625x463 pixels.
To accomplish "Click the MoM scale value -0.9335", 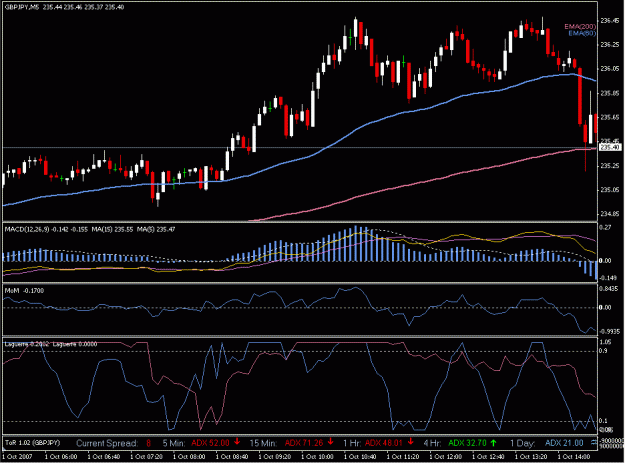I will click(x=609, y=332).
